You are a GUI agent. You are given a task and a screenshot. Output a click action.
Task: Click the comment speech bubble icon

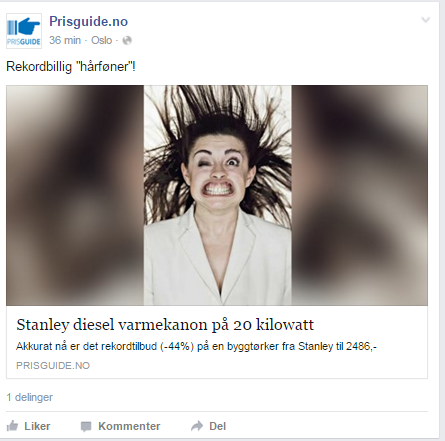(86, 426)
